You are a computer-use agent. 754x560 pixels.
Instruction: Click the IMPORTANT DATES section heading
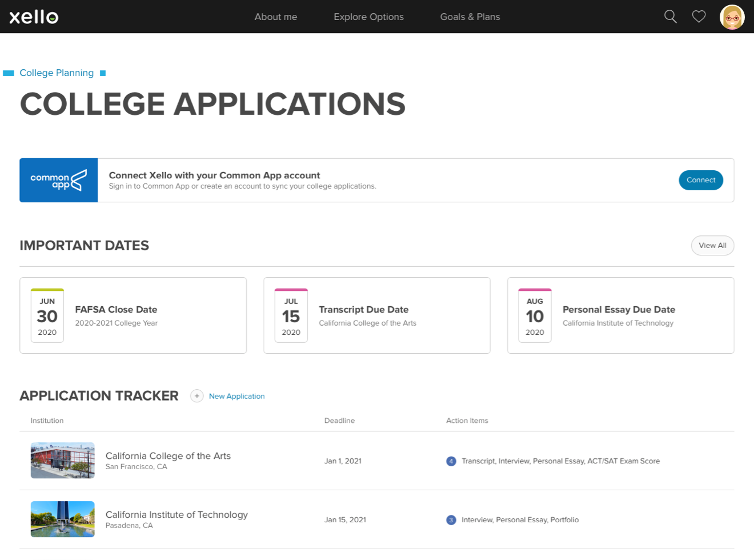[84, 246]
